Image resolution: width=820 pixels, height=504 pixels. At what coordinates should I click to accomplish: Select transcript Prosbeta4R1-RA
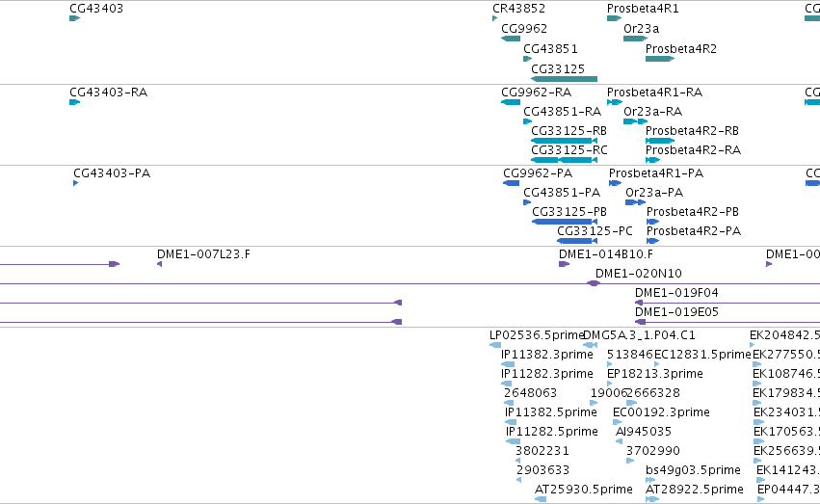click(654, 93)
